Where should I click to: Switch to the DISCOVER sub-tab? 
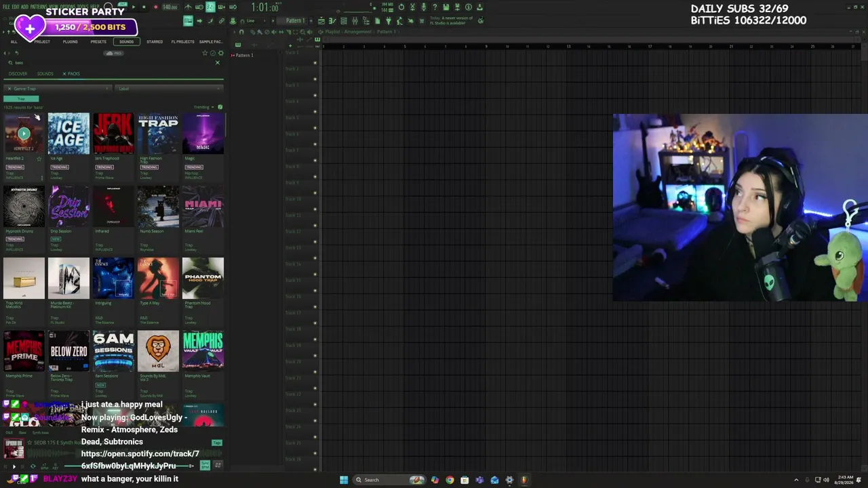[18, 74]
